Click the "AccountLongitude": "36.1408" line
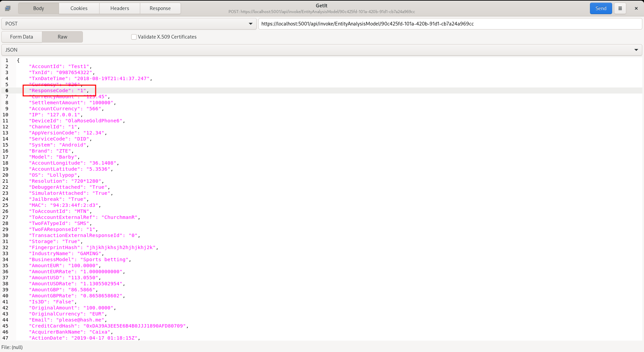The width and height of the screenshot is (644, 352). [x=74, y=163]
